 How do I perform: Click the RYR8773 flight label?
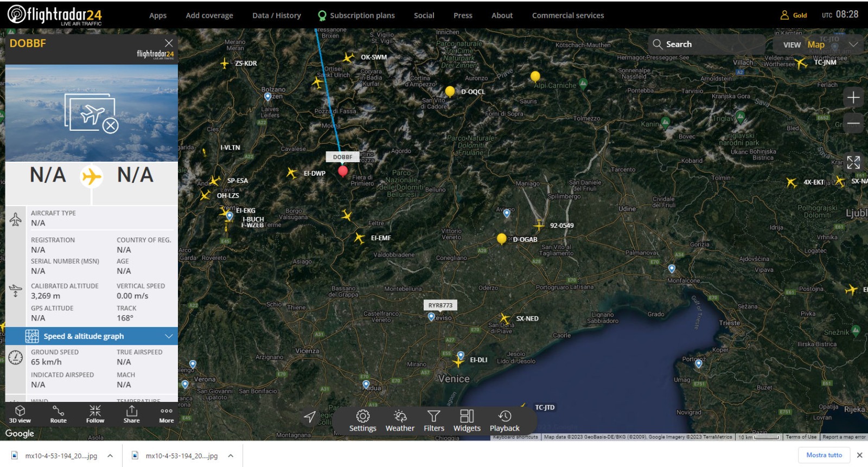441,305
